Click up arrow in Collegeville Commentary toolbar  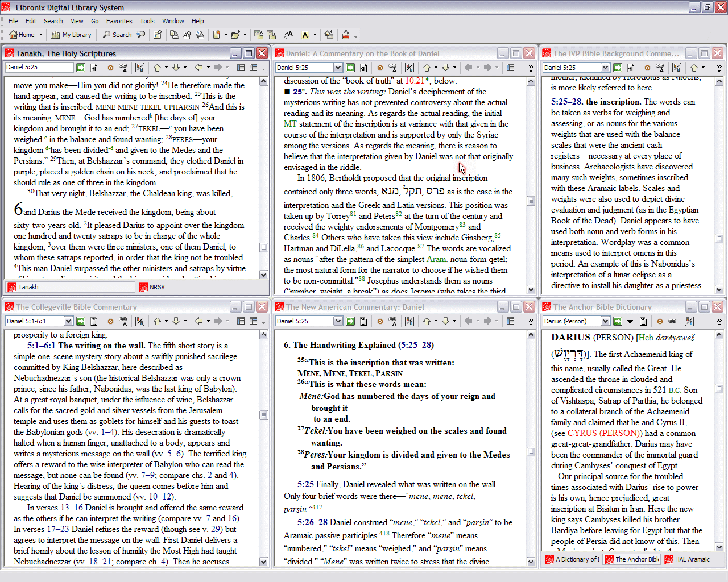click(157, 321)
